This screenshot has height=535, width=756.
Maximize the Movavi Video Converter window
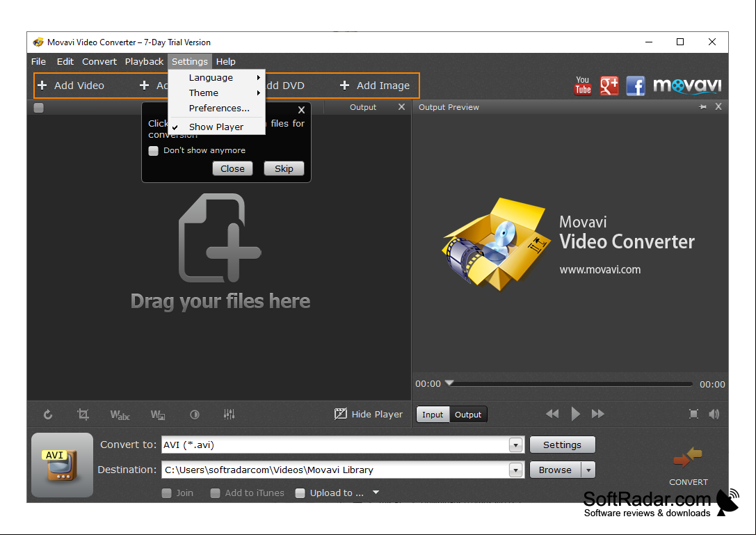click(680, 42)
